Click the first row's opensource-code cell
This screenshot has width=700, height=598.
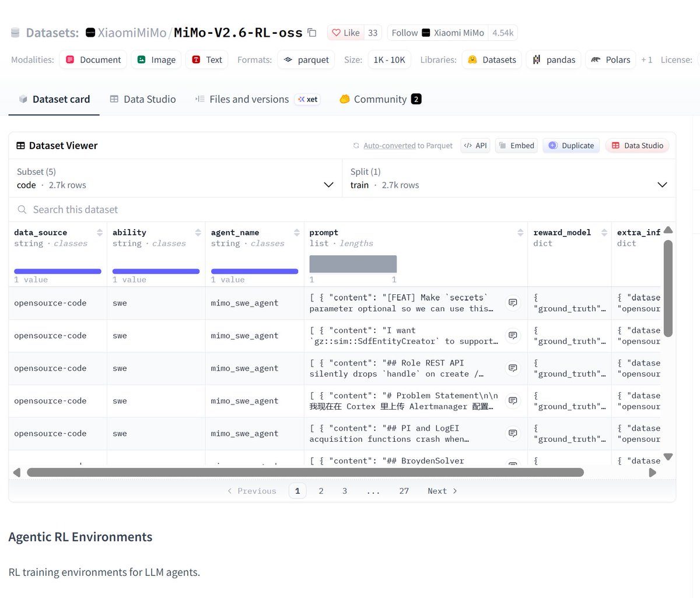click(58, 303)
